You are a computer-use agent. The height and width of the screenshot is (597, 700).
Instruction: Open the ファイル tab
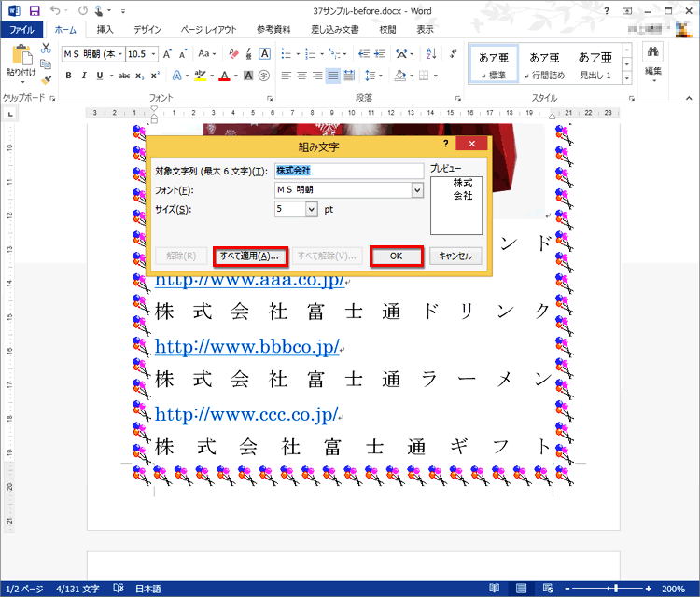point(21,30)
